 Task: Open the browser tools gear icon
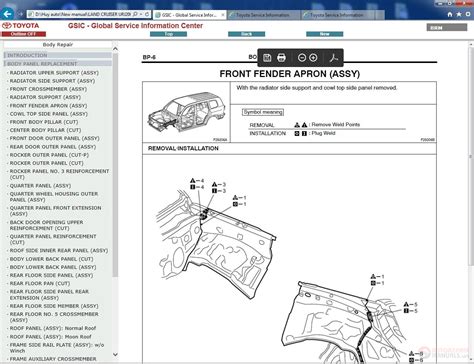coord(468,14)
